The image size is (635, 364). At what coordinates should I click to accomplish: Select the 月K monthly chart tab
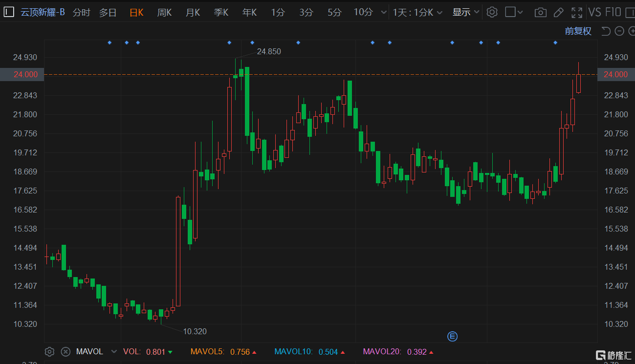point(193,13)
